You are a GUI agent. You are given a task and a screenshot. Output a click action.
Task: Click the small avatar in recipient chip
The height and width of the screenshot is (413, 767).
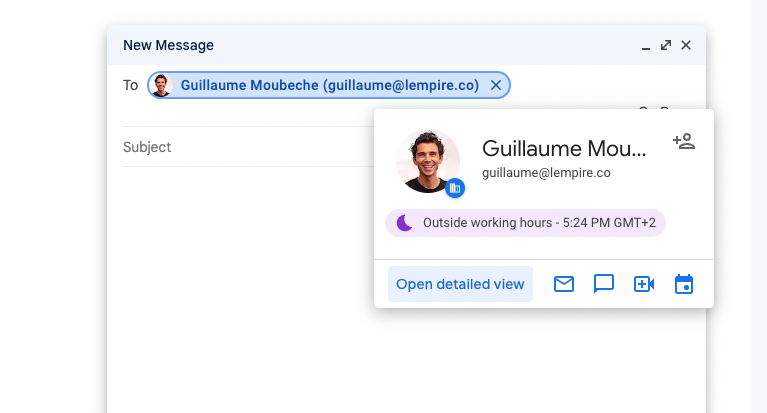[162, 86]
